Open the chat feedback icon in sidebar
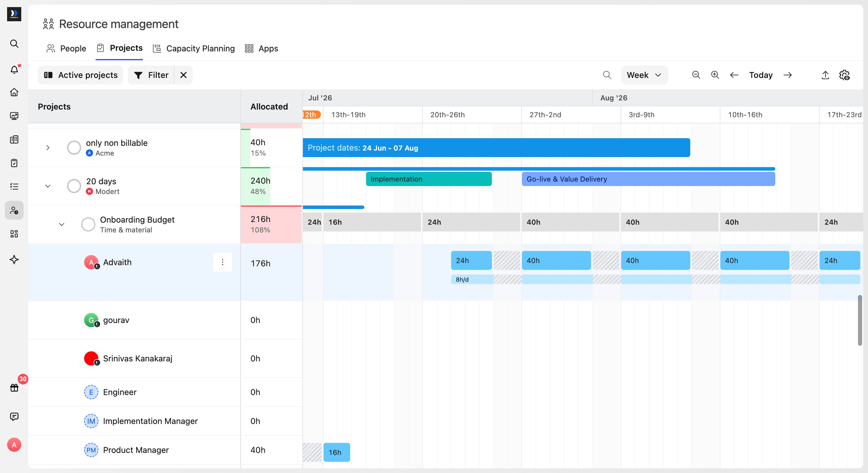868x473 pixels. [x=14, y=416]
